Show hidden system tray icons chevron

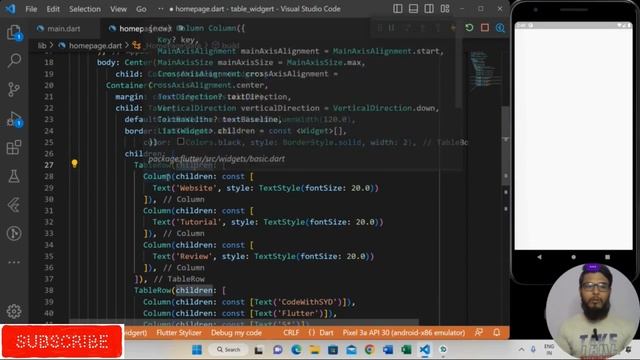pyautogui.click(x=521, y=349)
